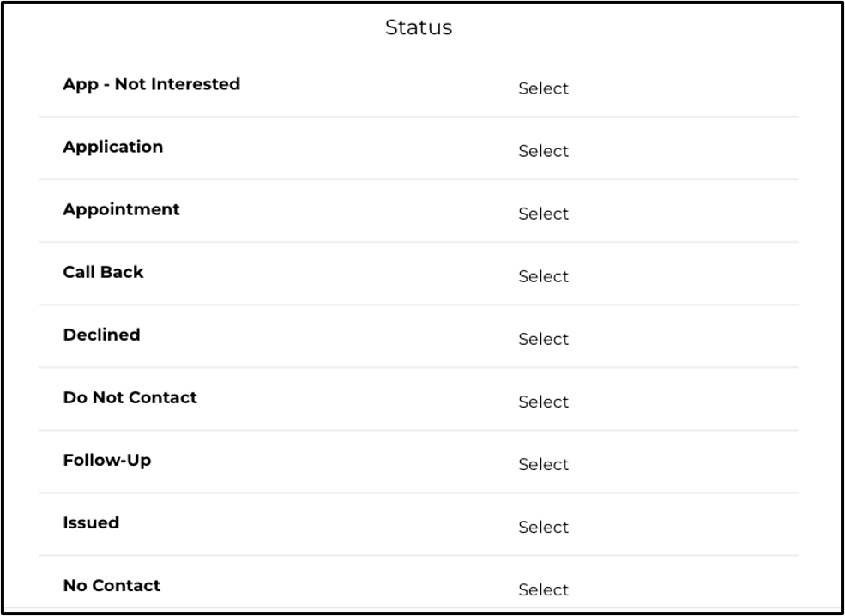Click Select beside Appointment status
Screen dimensions: 845x616
click(x=543, y=214)
